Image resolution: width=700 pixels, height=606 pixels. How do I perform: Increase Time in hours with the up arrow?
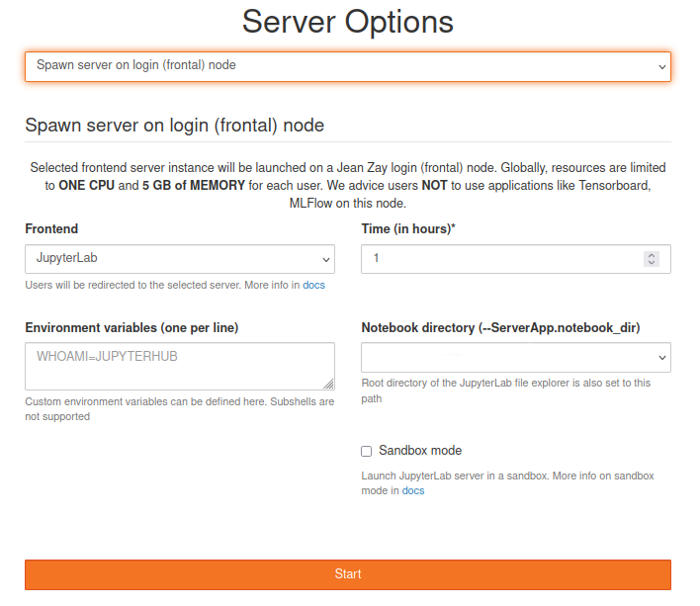651,255
